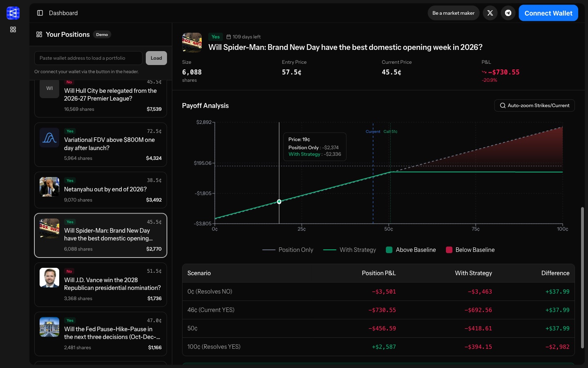The height and width of the screenshot is (368, 588).
Task: Click the Variational logo icon in positions list
Action: click(49, 138)
